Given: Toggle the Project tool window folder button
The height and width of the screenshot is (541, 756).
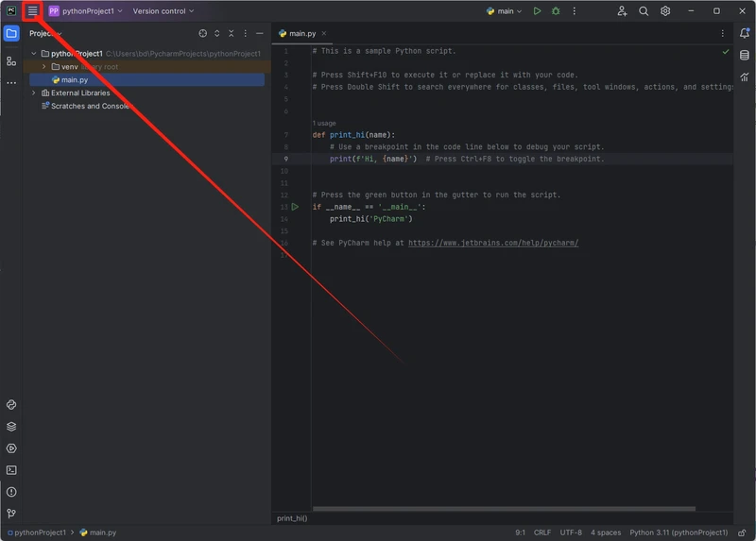Looking at the screenshot, I should coord(11,34).
